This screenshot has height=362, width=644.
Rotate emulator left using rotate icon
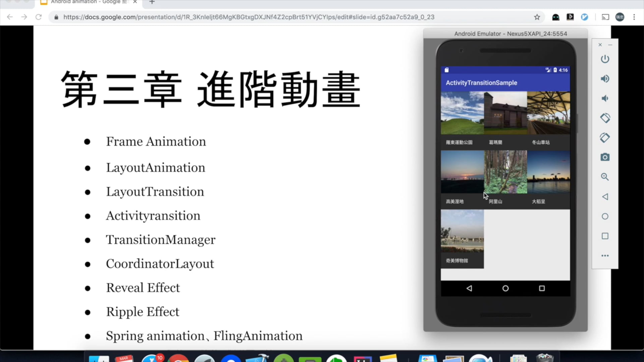605,118
